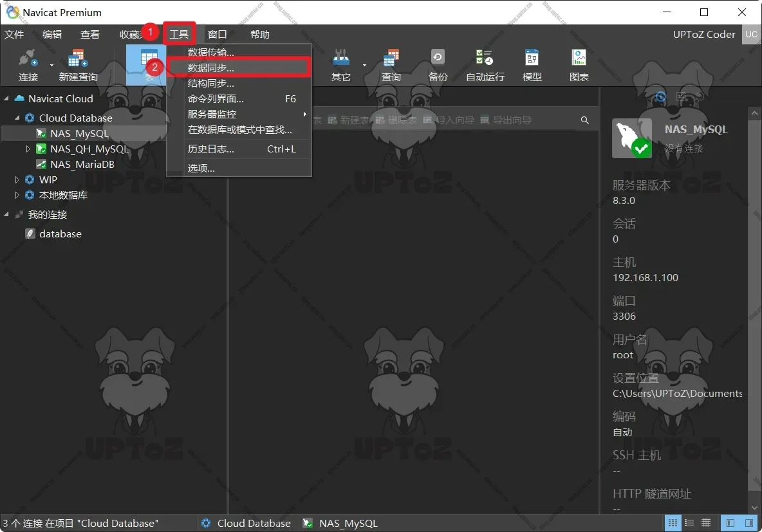762x532 pixels.
Task: Click the 其它 objects toolbar icon
Action: (340, 59)
